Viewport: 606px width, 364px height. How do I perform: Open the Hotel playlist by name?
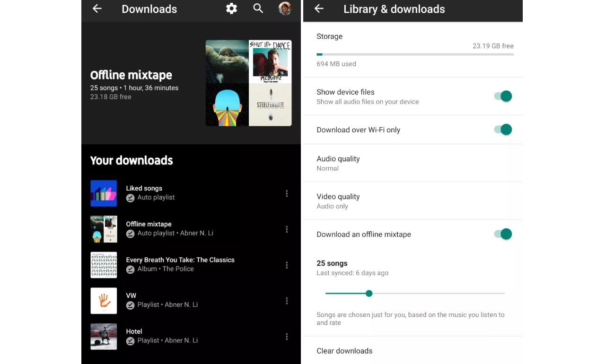[x=134, y=331]
